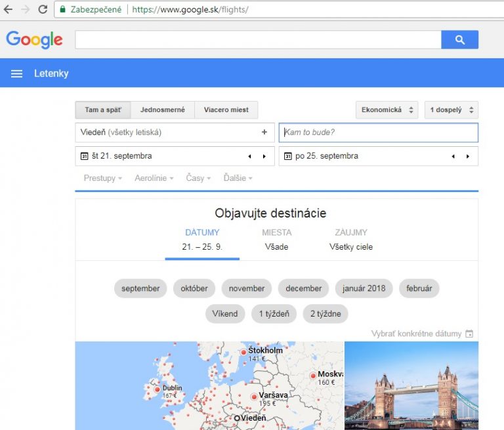
Task: Choose the január 2018 chip
Action: (364, 288)
